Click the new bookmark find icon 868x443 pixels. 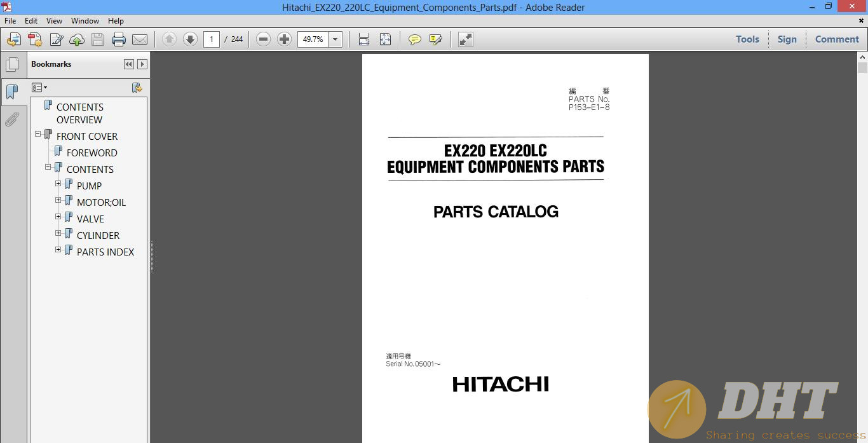(x=137, y=88)
